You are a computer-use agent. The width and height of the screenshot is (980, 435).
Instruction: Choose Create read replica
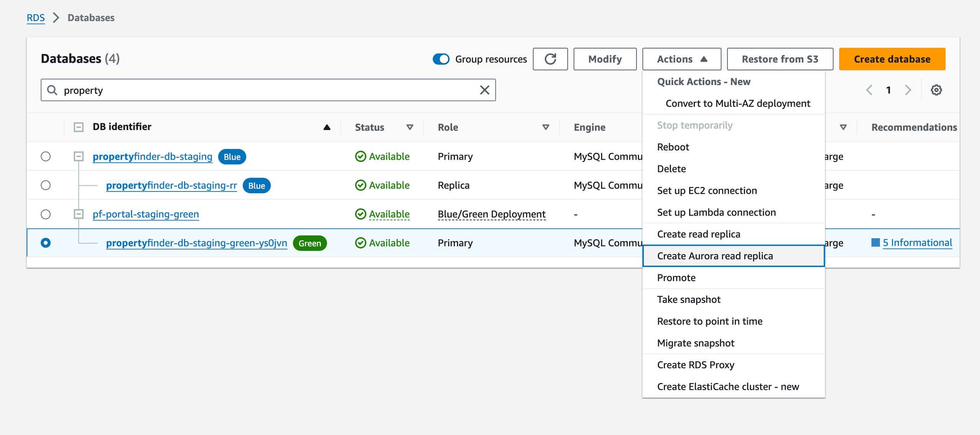pos(733,234)
